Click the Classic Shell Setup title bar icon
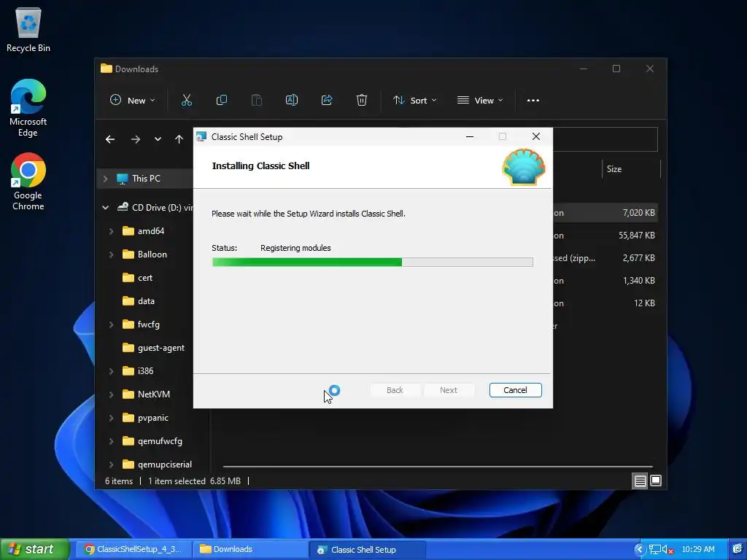 click(x=201, y=137)
